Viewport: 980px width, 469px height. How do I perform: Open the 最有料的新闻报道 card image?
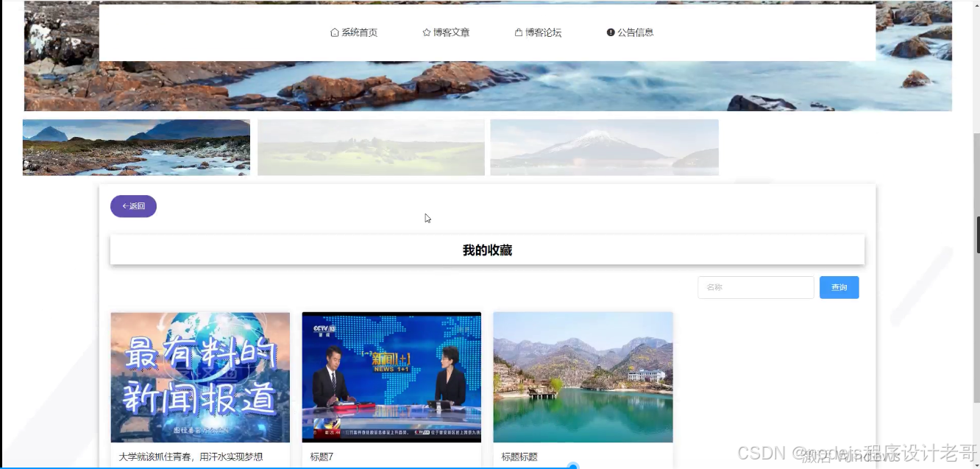pyautogui.click(x=200, y=377)
